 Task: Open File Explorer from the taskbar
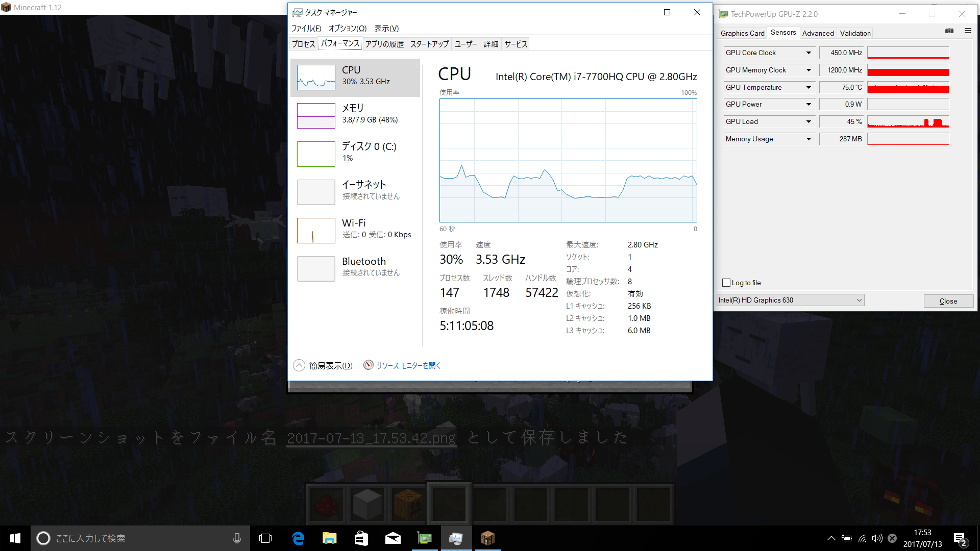[330, 538]
